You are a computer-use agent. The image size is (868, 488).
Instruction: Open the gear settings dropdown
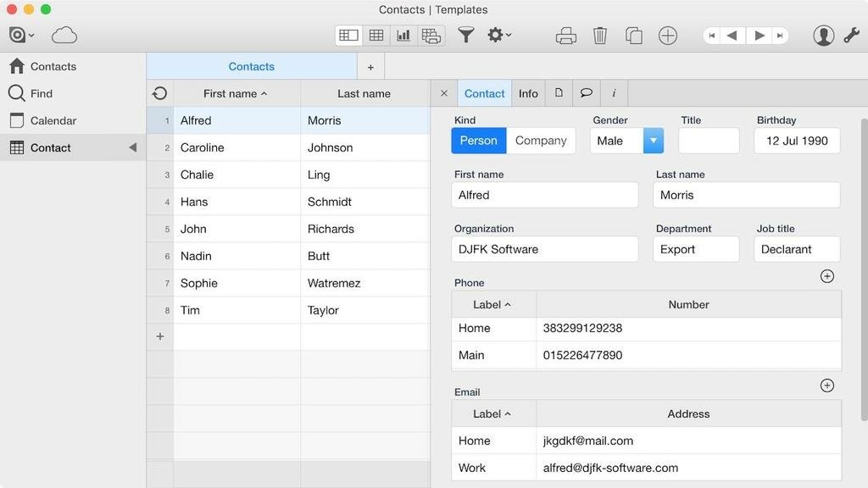498,36
